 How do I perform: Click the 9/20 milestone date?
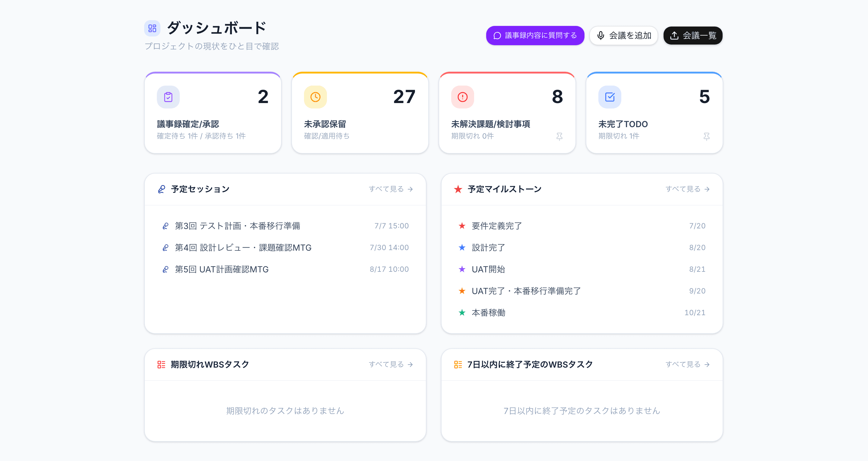[697, 291]
